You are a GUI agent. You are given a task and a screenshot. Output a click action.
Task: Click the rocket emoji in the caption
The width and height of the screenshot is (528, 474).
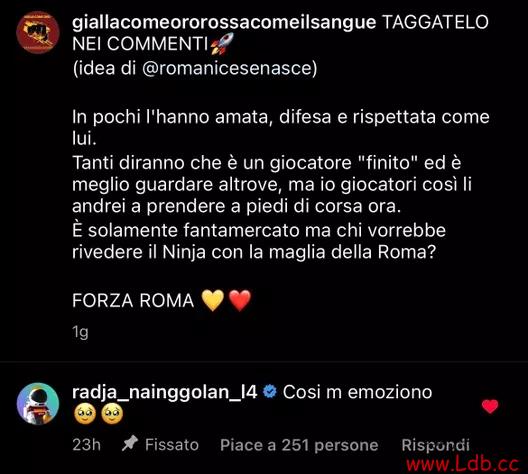(x=222, y=44)
